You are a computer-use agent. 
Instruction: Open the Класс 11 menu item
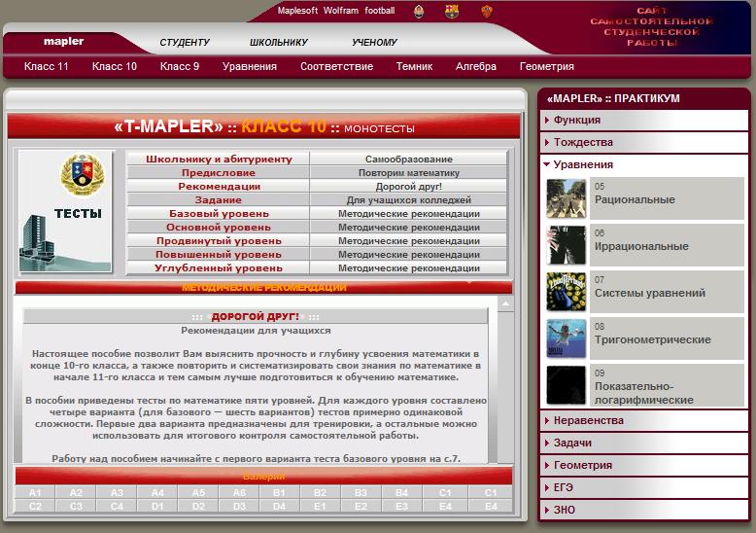pos(47,66)
